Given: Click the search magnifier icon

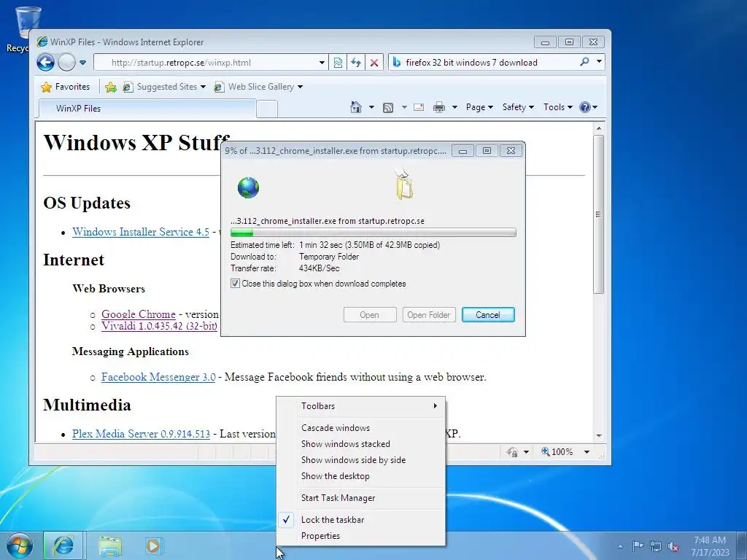Looking at the screenshot, I should click(584, 62).
